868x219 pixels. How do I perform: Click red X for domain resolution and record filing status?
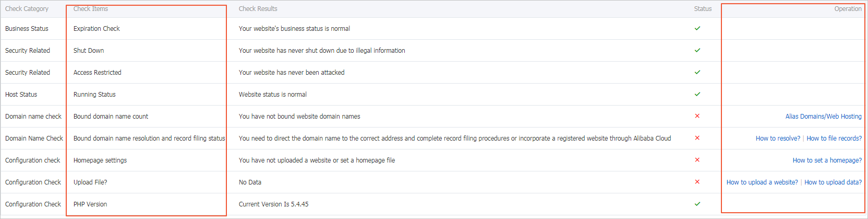click(x=697, y=138)
